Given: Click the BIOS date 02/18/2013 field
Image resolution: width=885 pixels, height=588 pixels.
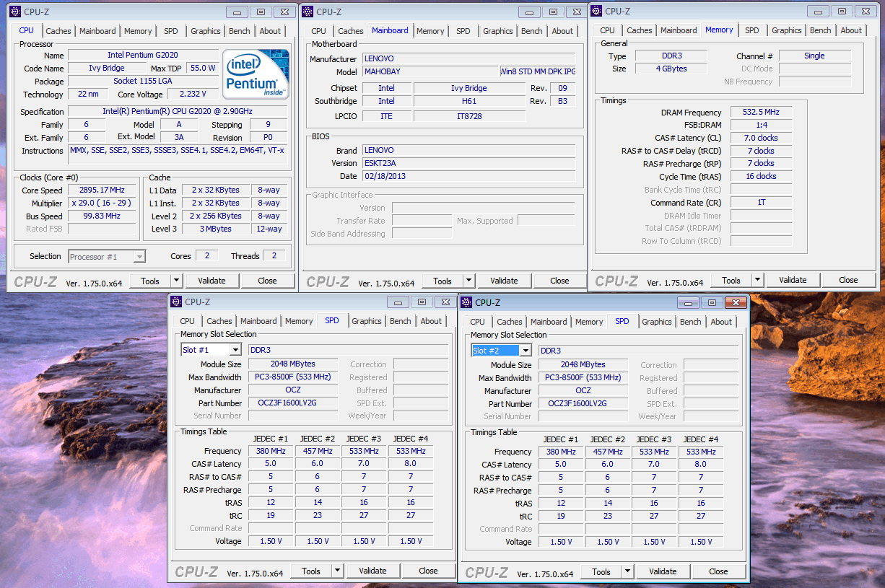Looking at the screenshot, I should point(468,176).
